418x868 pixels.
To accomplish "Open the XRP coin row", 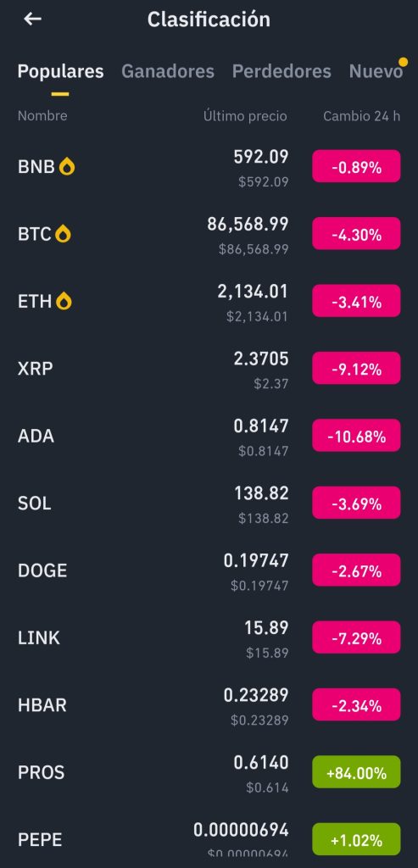I will [x=209, y=369].
